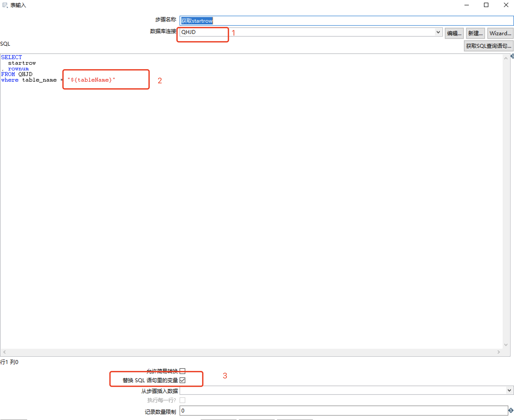Uncheck 替换 SQL 语句里的变量
Screen dimensions: 514x420
(183, 380)
